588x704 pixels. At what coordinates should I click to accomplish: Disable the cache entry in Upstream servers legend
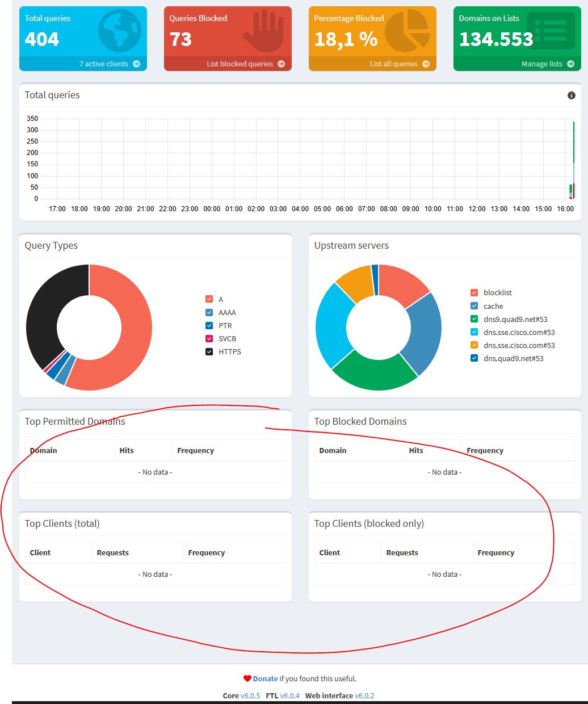click(x=474, y=305)
